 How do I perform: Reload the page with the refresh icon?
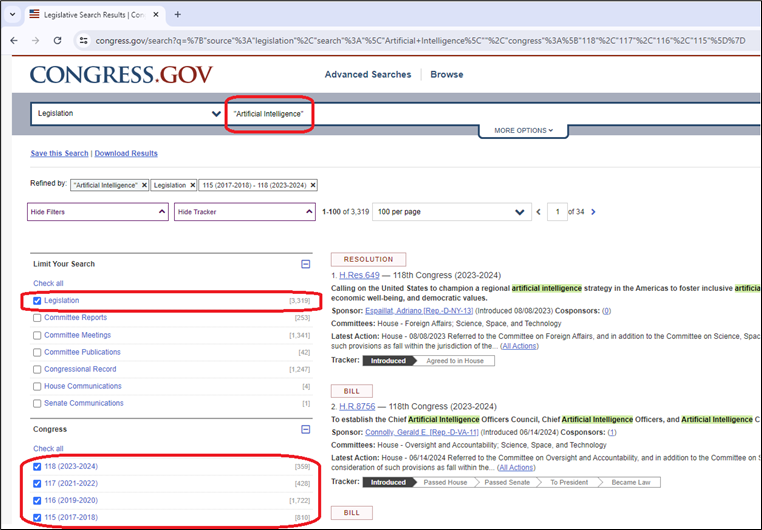pos(57,40)
